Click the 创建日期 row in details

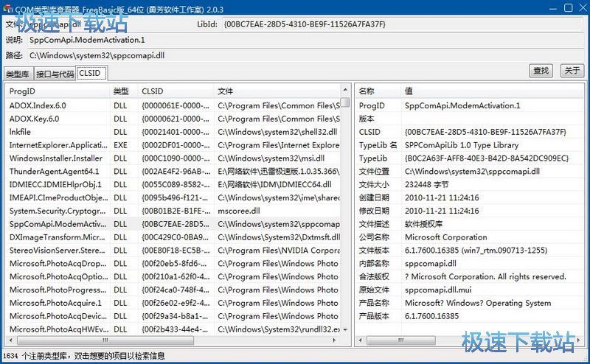point(470,197)
